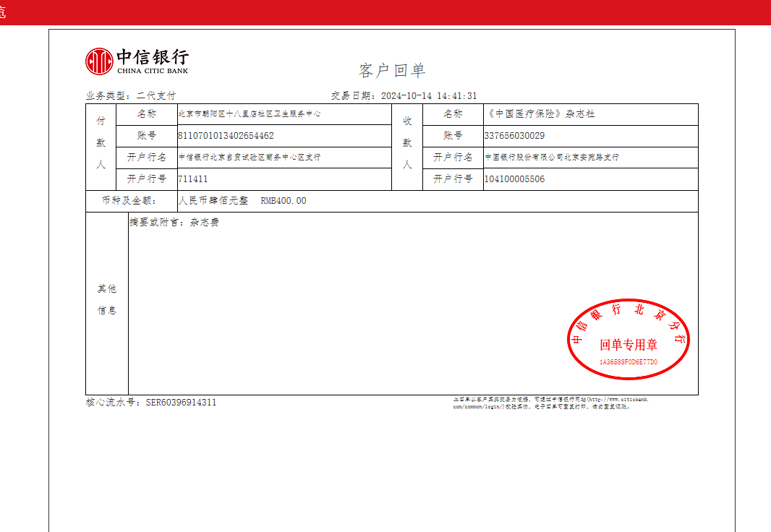
Task: Select the payer account number 8110701013402654462
Action: [x=226, y=136]
